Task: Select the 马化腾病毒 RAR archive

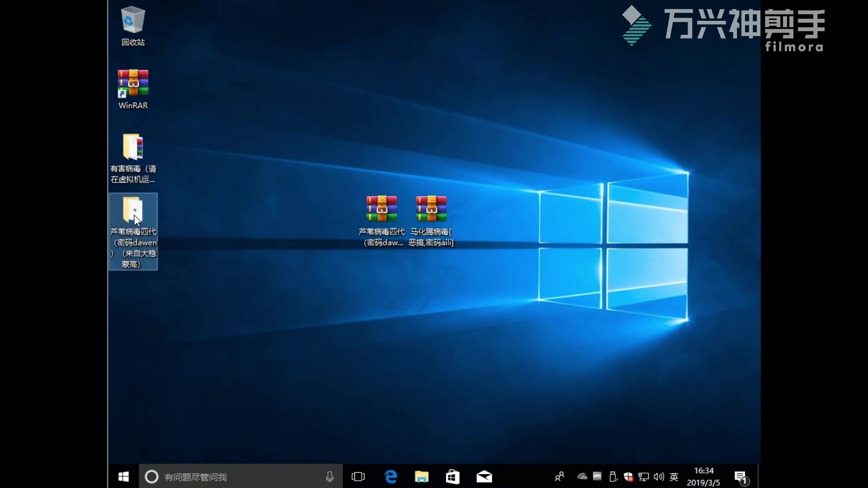Action: point(431,221)
